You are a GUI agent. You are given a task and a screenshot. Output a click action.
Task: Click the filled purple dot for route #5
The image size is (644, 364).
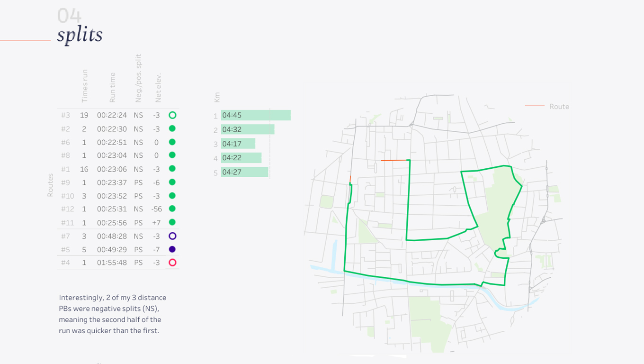point(172,249)
